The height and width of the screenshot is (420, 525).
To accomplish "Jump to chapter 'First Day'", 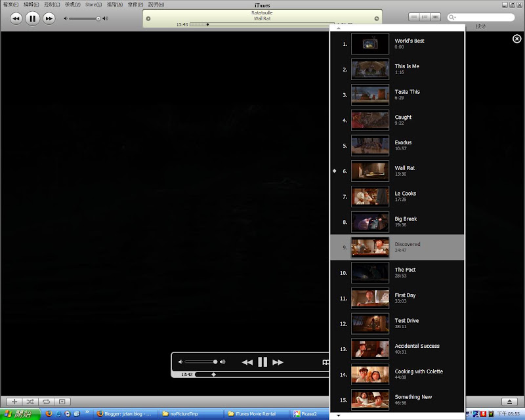I will [x=397, y=299].
